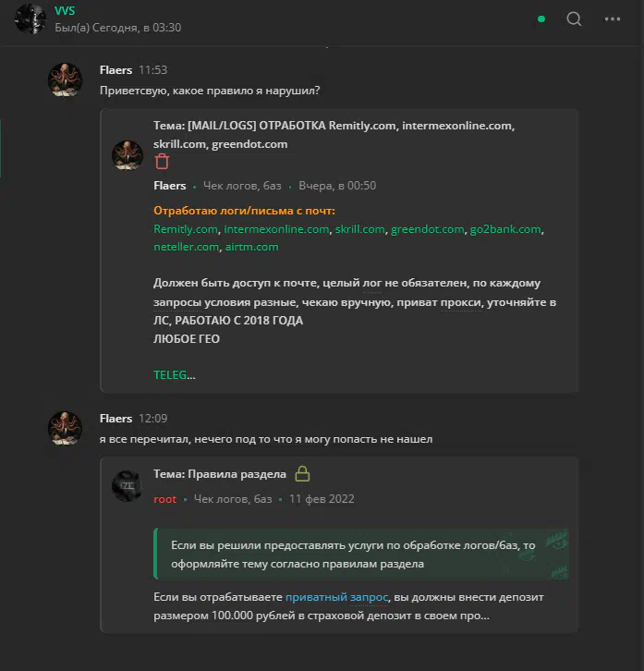Open the three-dots more options menu

pyautogui.click(x=613, y=18)
